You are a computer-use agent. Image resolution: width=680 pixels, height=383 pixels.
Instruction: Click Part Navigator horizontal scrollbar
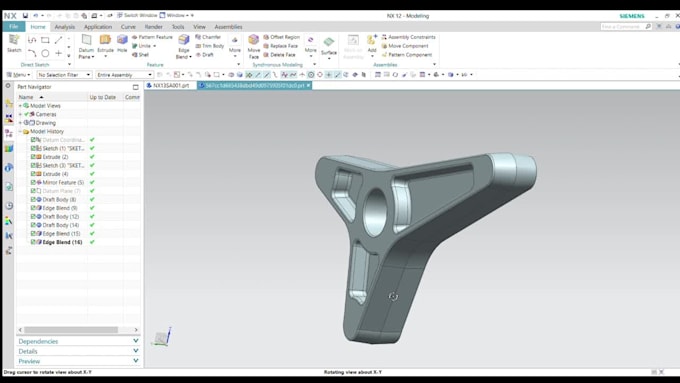[71, 330]
